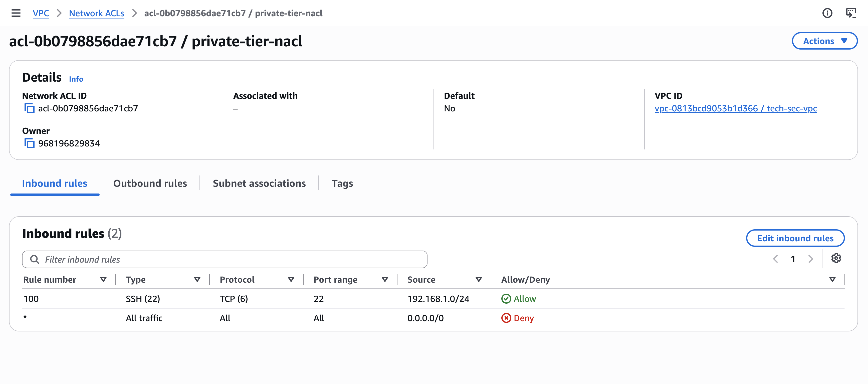Go to the next rules page
The height and width of the screenshot is (384, 868).
(x=811, y=259)
